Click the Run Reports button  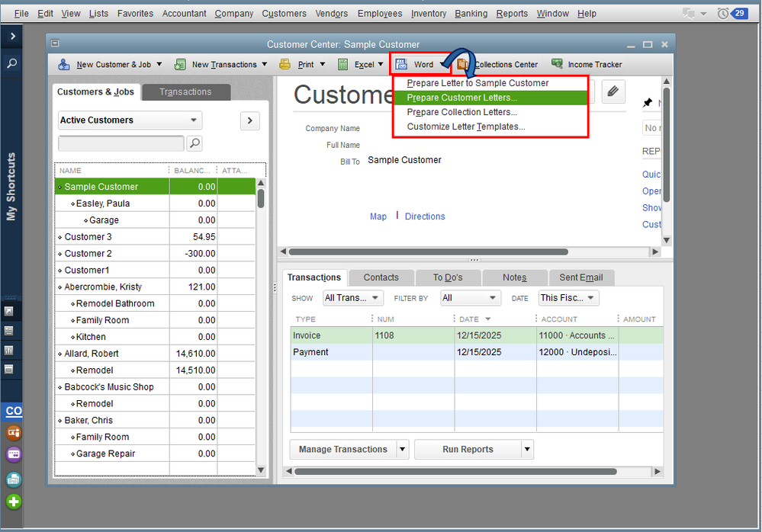tap(468, 450)
